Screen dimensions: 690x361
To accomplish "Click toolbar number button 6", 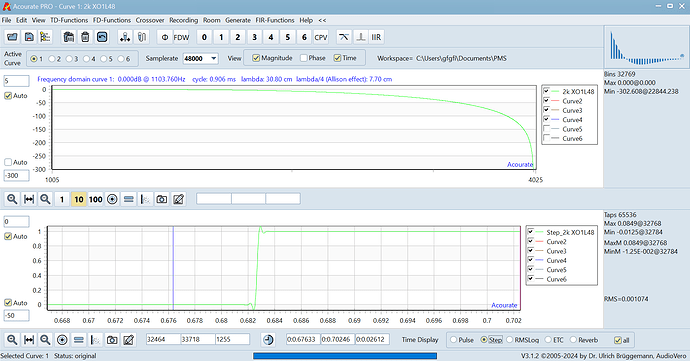I will coord(304,37).
